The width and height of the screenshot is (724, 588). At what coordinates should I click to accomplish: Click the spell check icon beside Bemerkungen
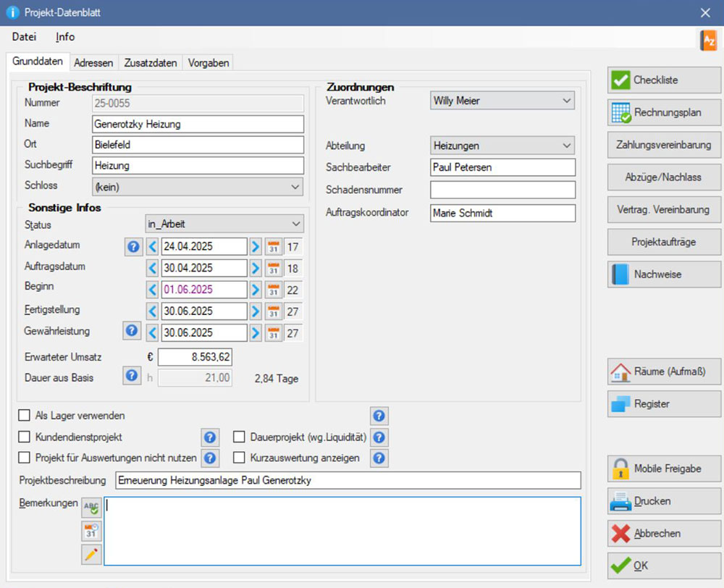click(x=91, y=508)
